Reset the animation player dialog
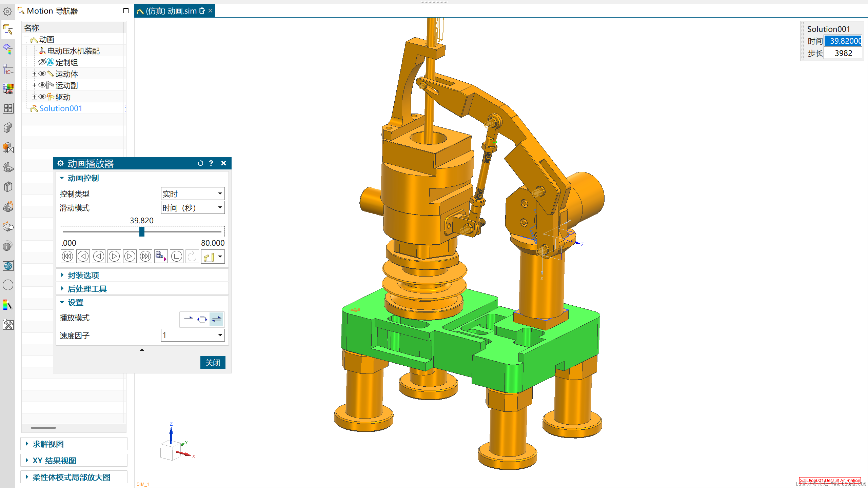This screenshot has height=488, width=868. (200, 163)
